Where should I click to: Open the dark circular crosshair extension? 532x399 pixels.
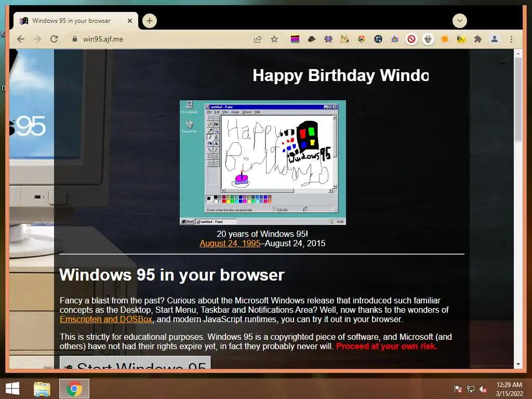coord(378,39)
